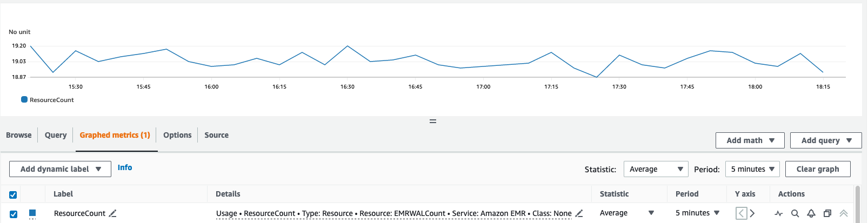The width and height of the screenshot is (868, 223).
Task: Switch to the Browse tab
Action: click(19, 135)
